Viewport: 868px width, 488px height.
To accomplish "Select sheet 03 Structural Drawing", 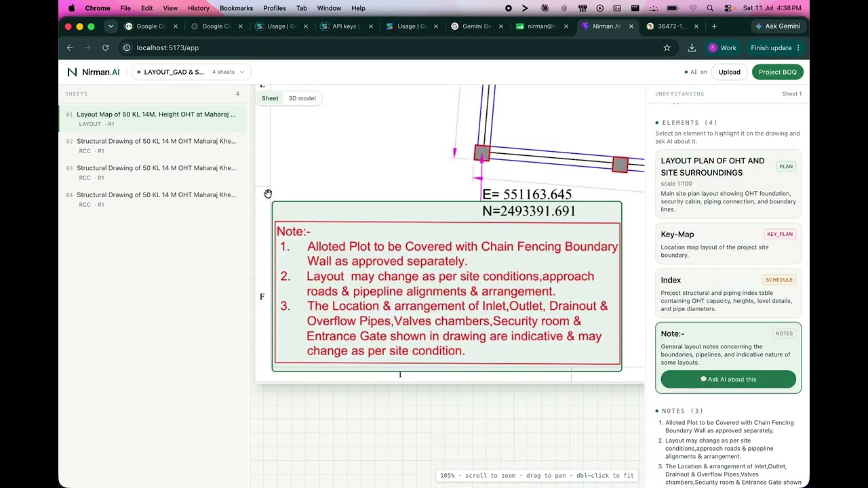I will (x=153, y=172).
